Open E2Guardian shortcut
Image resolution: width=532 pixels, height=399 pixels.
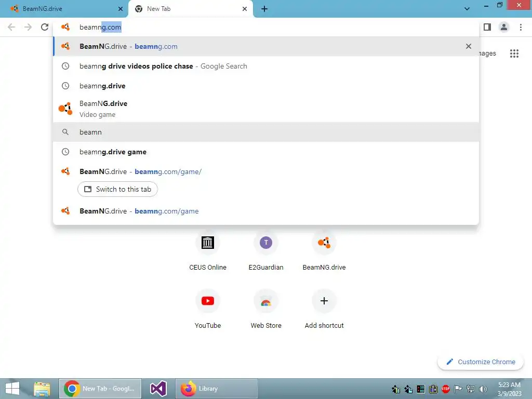(x=266, y=252)
